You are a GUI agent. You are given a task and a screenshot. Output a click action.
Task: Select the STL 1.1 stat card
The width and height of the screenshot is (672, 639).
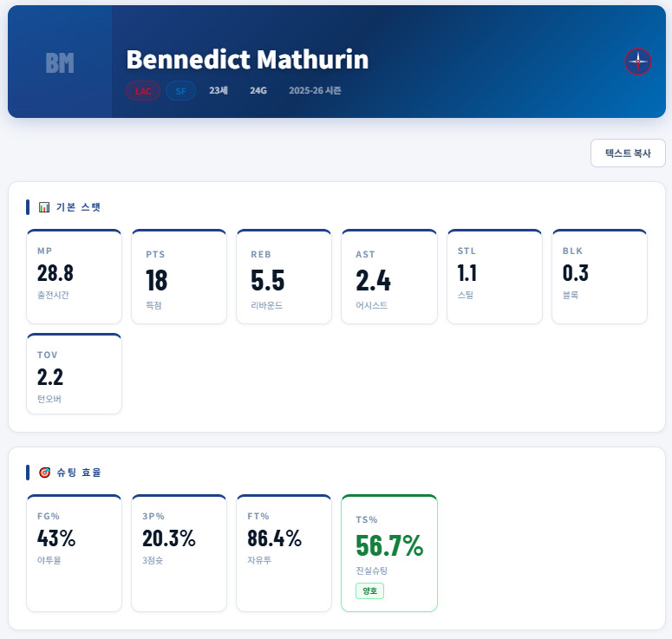click(493, 277)
